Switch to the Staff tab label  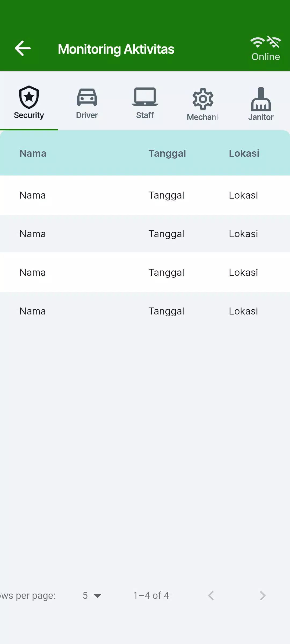pos(145,115)
